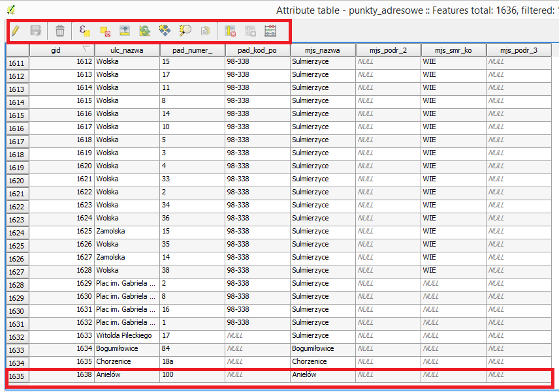This screenshot has width=559, height=392.
Task: Zoom map to selected rows magnifier icon
Action: point(185,31)
